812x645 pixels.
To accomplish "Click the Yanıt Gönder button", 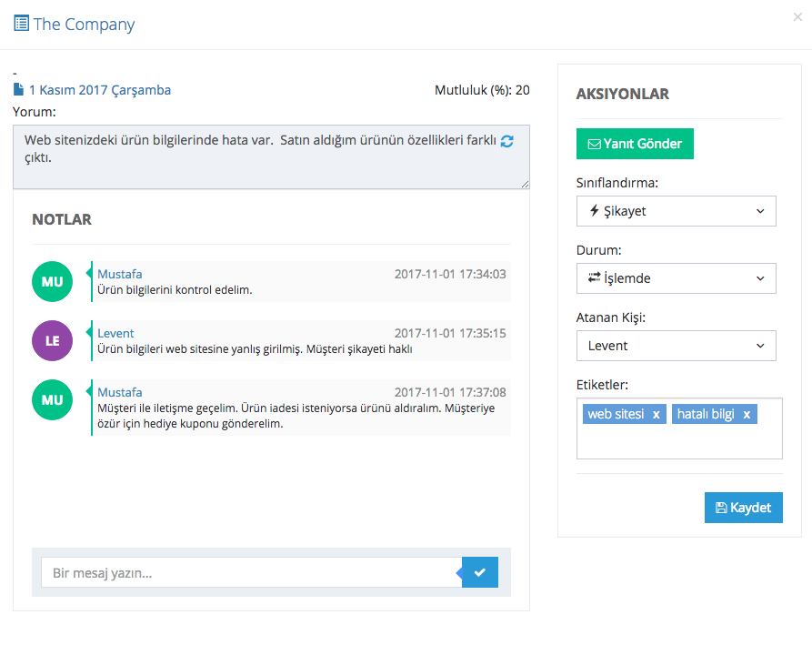I will pos(635,144).
